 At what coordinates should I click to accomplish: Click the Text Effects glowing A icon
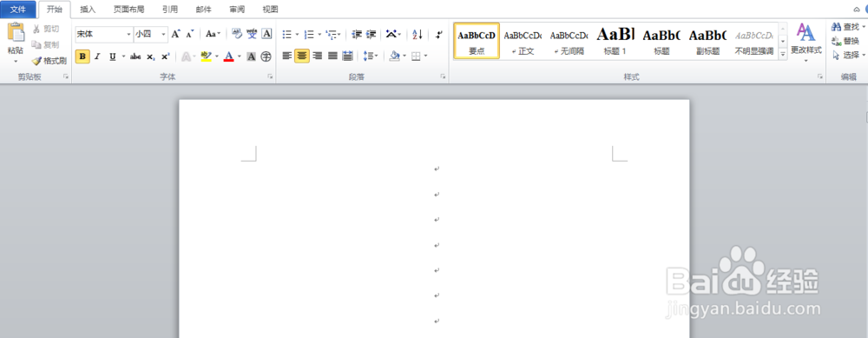coord(186,56)
